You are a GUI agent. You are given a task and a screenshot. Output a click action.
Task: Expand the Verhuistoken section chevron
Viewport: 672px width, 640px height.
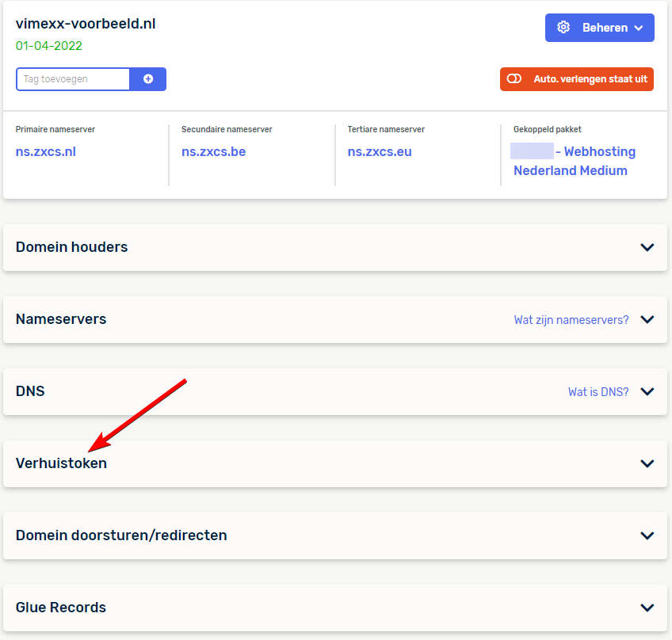647,464
